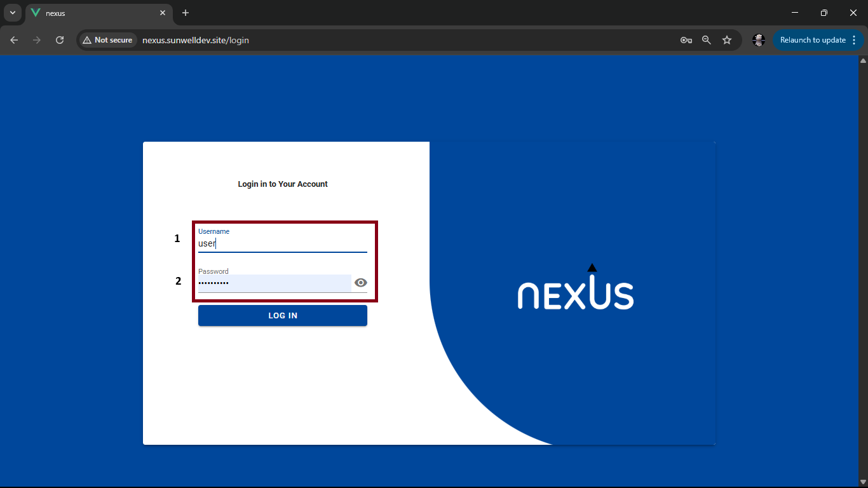Open the tab search chevron
The image size is (868, 488).
pyautogui.click(x=13, y=13)
